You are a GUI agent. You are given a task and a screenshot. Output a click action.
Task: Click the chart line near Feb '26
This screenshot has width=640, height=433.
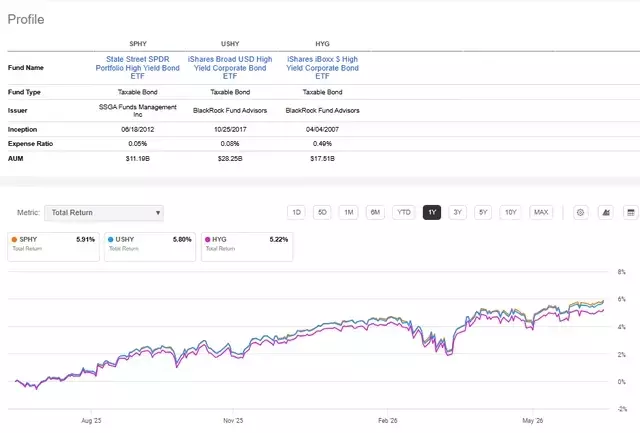coord(387,318)
